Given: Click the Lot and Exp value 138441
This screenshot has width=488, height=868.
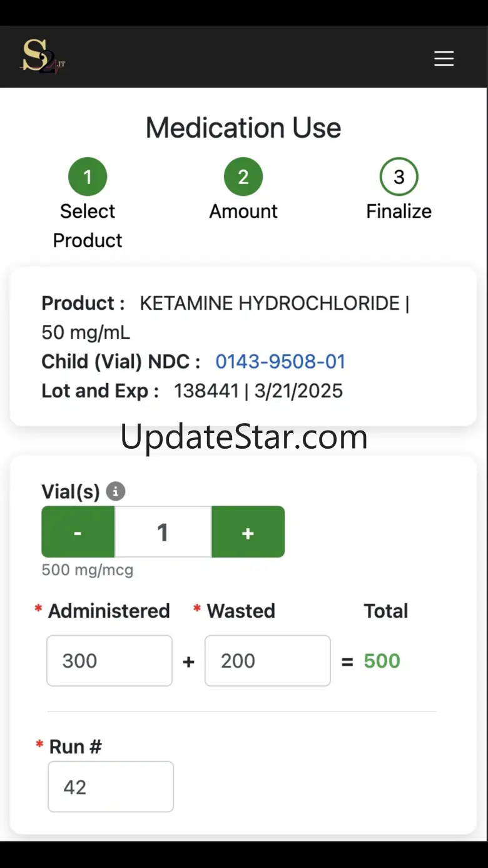Looking at the screenshot, I should tap(206, 391).
